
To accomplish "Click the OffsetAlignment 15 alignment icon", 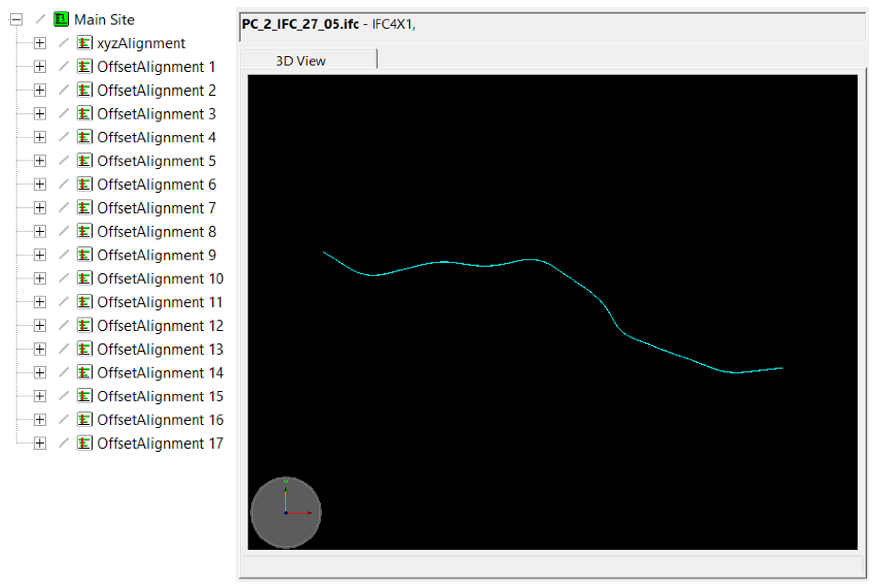I will click(84, 396).
